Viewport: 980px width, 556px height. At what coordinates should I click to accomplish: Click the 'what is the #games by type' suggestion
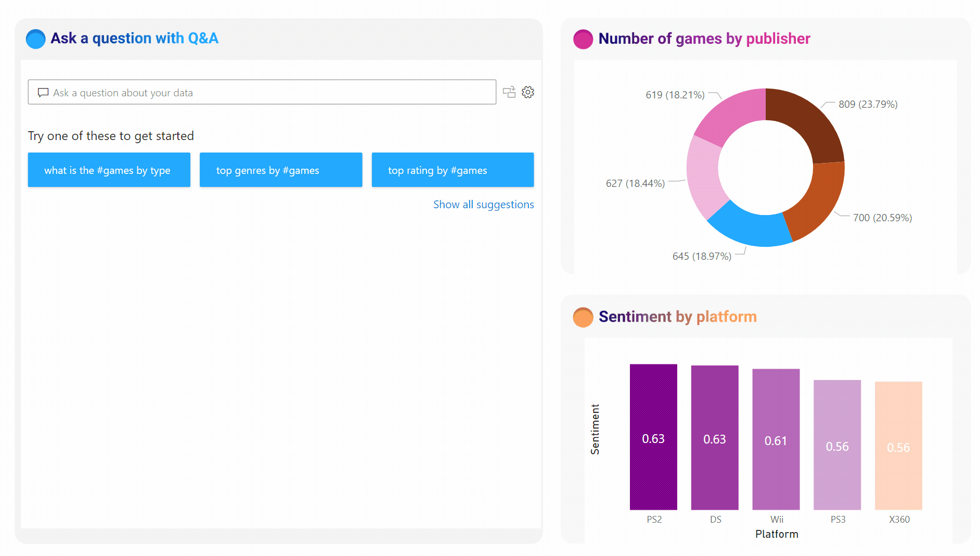tap(108, 170)
